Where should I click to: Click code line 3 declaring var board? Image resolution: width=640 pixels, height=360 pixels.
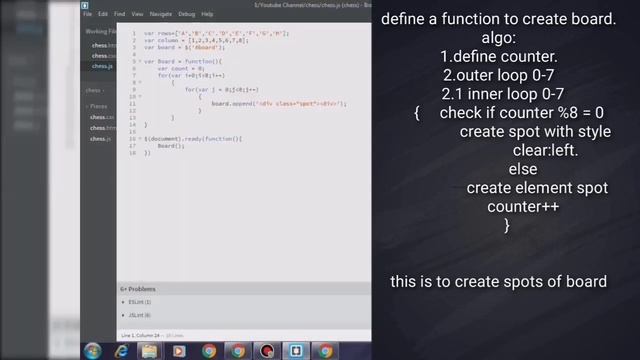coord(184,47)
